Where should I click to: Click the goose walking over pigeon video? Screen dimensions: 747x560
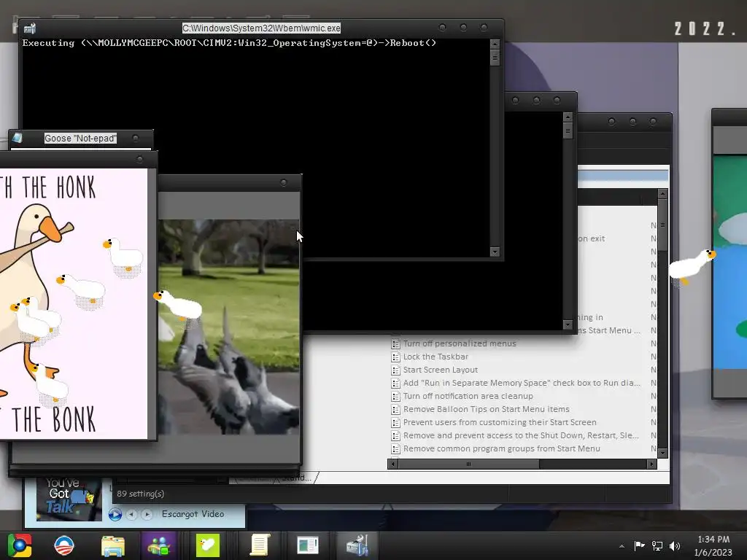click(179, 305)
